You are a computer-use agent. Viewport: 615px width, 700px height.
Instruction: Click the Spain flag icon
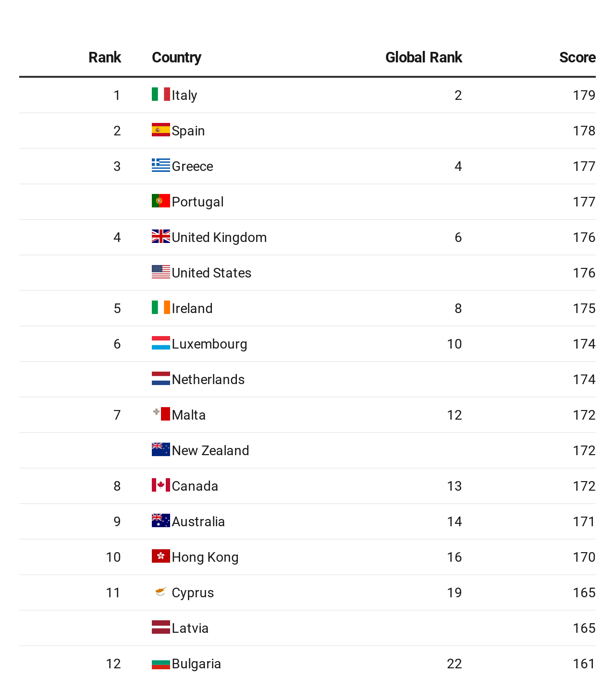pos(160,130)
